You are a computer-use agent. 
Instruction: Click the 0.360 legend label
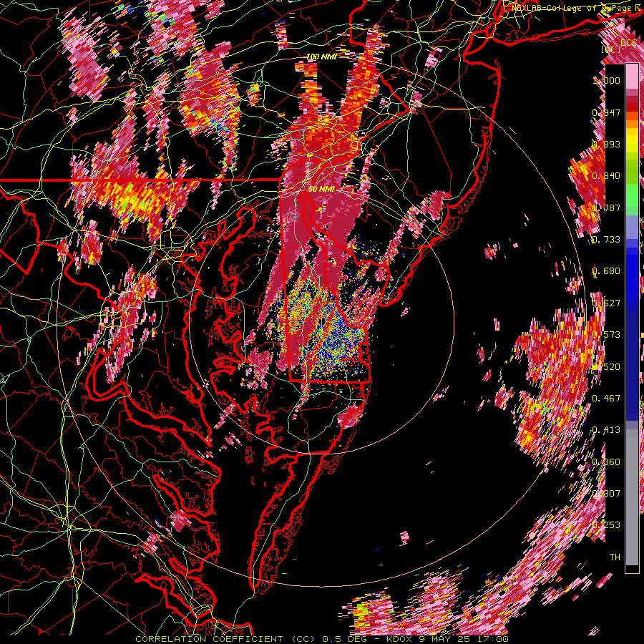(x=606, y=462)
